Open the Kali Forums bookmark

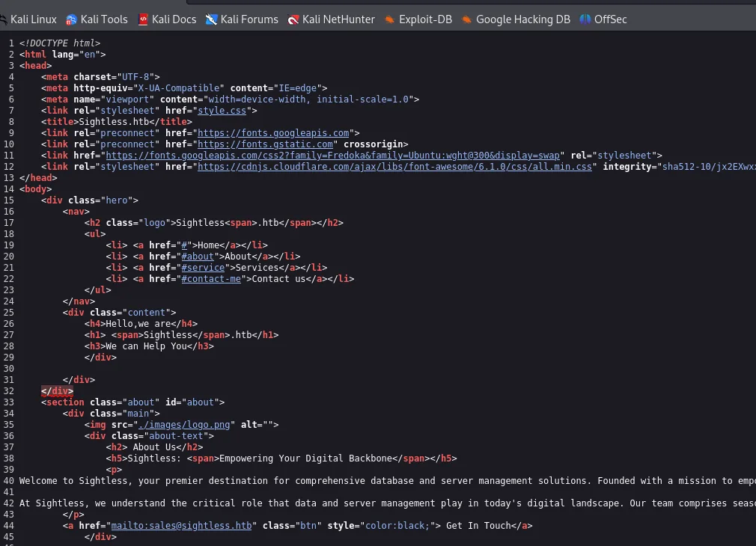tap(242, 19)
